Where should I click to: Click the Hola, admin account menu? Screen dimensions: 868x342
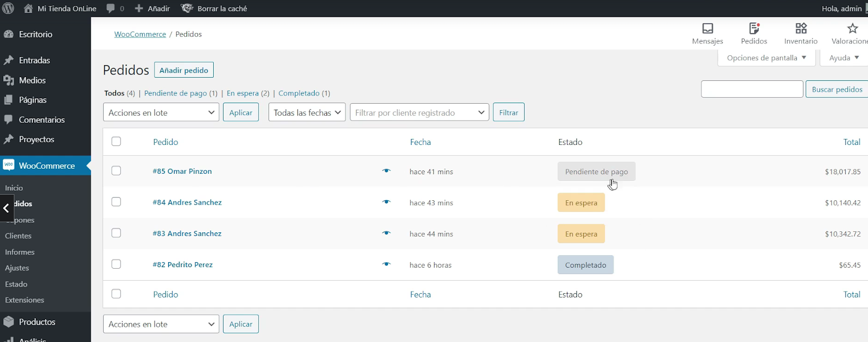coord(842,8)
